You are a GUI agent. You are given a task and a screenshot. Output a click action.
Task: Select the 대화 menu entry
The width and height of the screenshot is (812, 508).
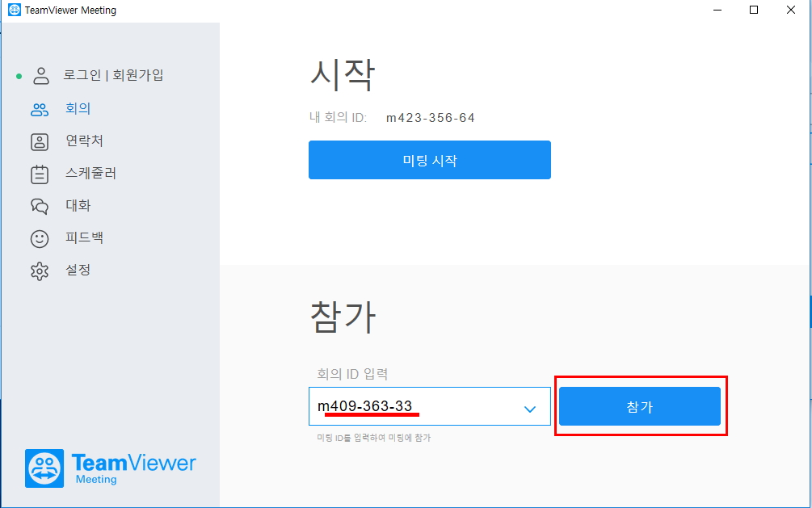point(78,205)
